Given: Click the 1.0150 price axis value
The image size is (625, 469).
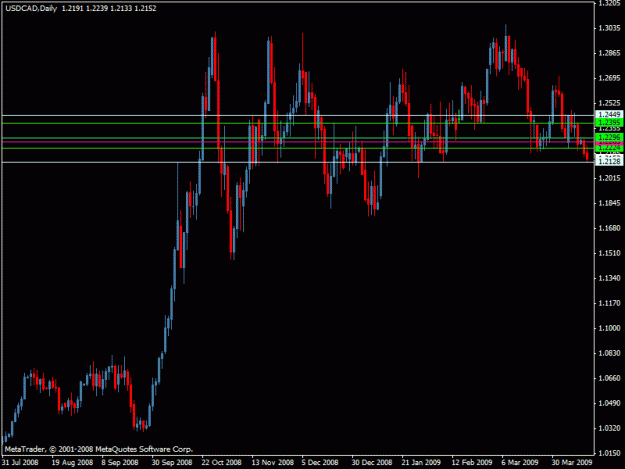Looking at the screenshot, I should click(x=609, y=453).
